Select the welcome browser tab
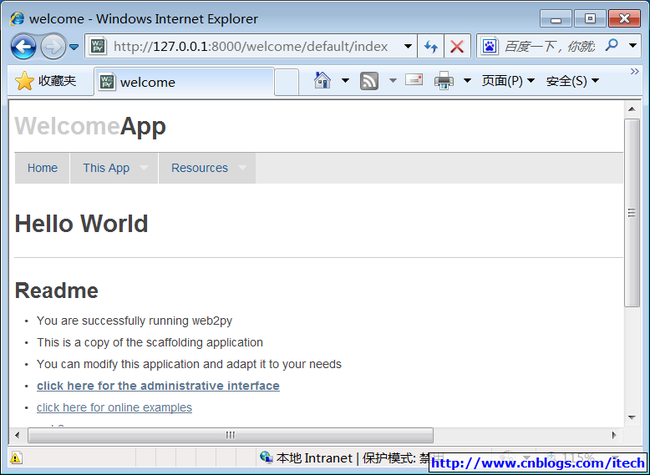650x475 pixels. point(184,82)
